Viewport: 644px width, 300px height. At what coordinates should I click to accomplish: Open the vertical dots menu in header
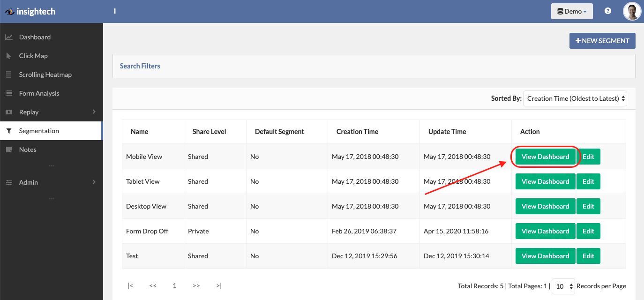pyautogui.click(x=115, y=11)
